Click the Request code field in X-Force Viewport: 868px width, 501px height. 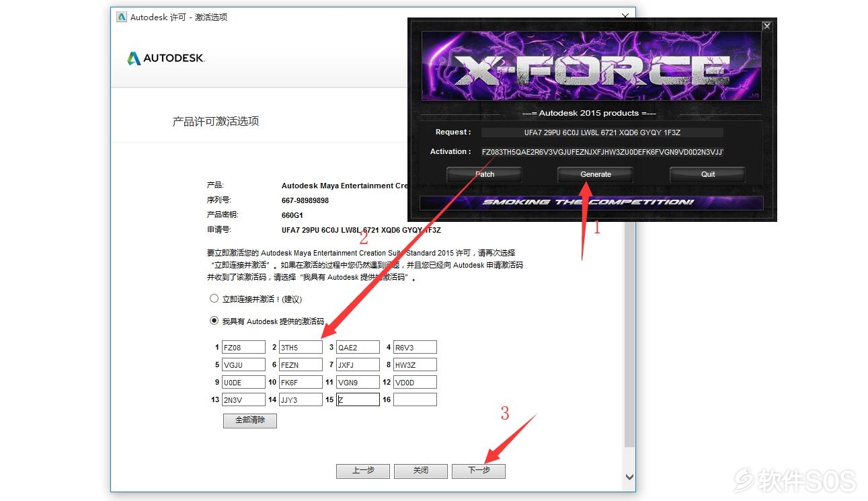[x=602, y=132]
